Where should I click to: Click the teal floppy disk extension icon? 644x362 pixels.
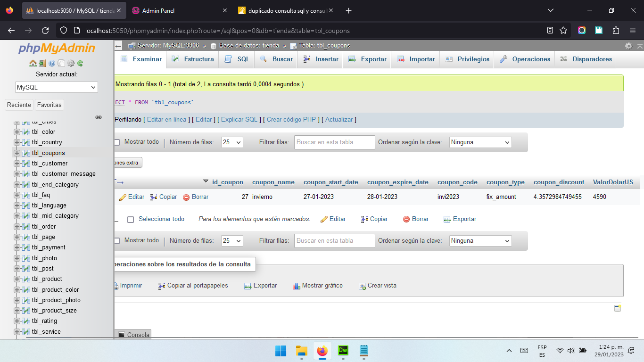coord(599,30)
